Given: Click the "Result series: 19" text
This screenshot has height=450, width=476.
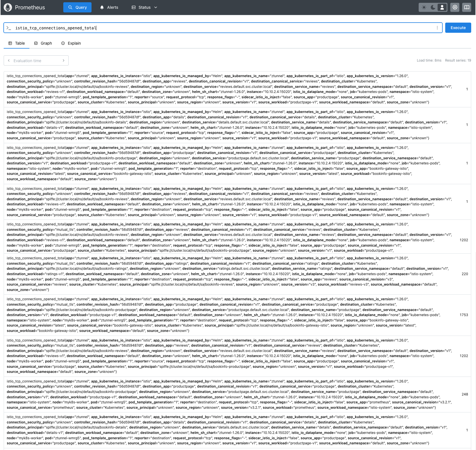Looking at the screenshot, I should [458, 60].
